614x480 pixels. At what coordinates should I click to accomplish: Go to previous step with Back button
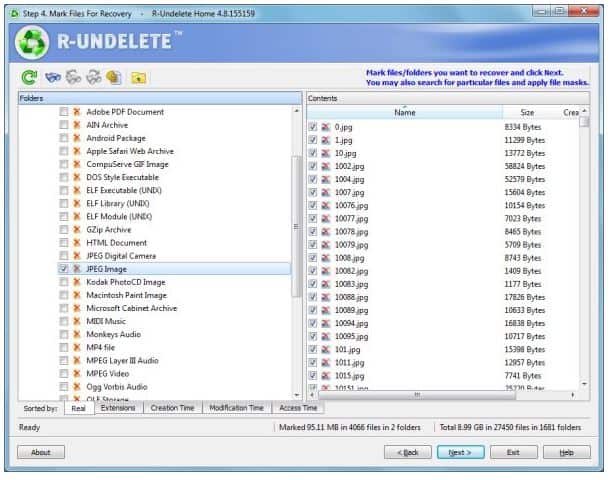point(408,453)
